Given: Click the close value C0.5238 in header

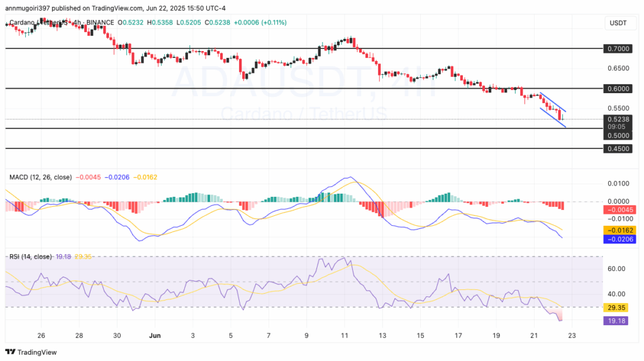Looking at the screenshot, I should click(217, 23).
